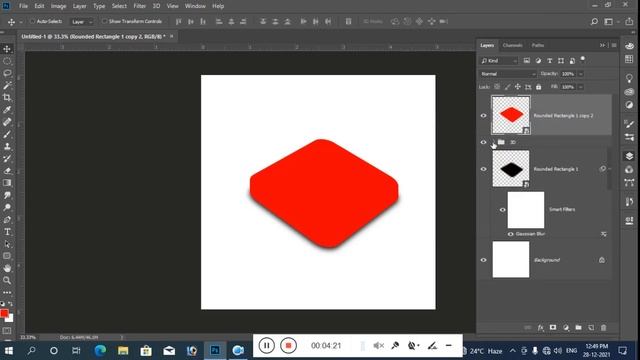Close the Untitled-1 document tab

click(x=171, y=36)
